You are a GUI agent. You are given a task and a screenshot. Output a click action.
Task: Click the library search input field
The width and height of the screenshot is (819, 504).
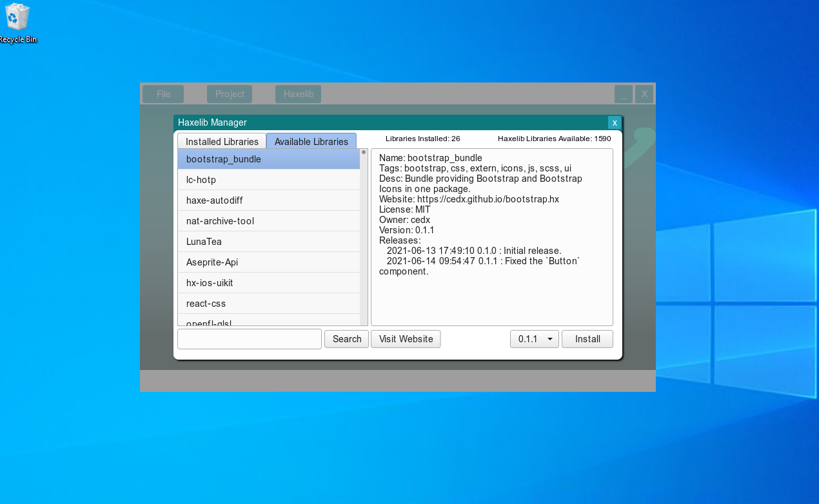click(x=249, y=339)
